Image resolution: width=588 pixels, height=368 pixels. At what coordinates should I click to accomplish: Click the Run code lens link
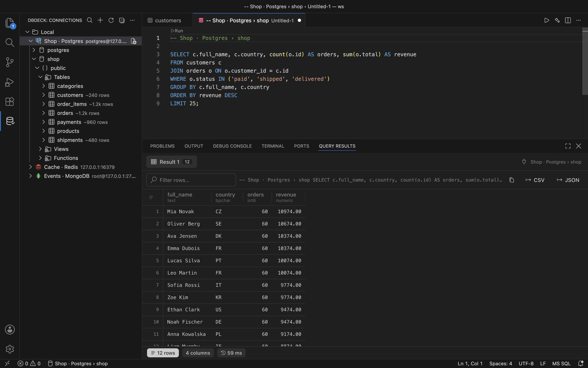tap(177, 31)
